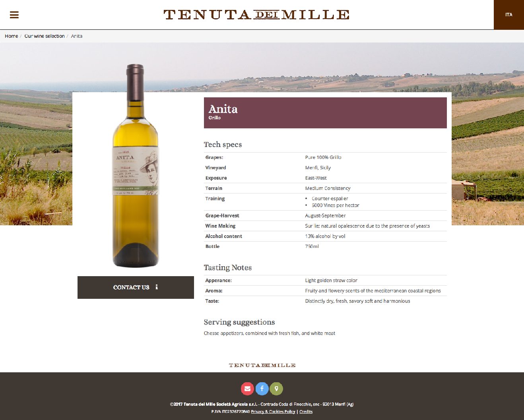The width and height of the screenshot is (524, 420).
Task: Click the maroon Anita title banner
Action: click(x=325, y=113)
